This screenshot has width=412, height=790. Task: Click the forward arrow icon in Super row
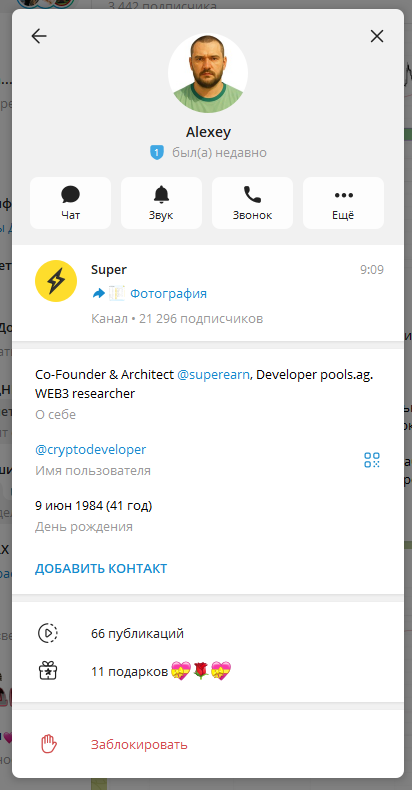[x=98, y=294]
